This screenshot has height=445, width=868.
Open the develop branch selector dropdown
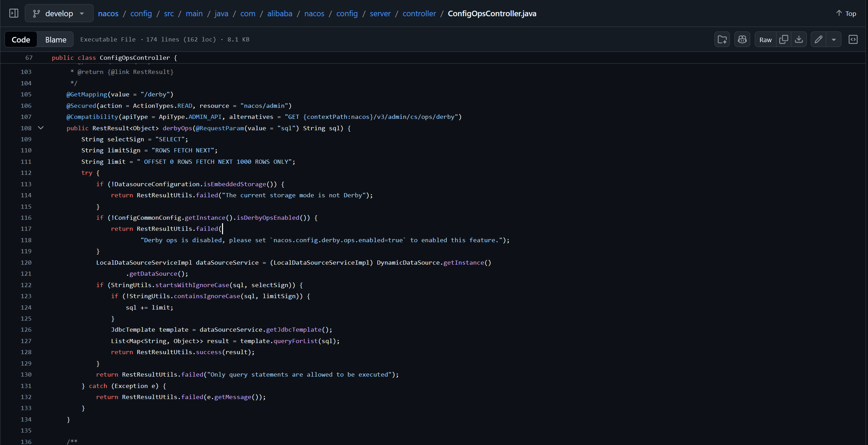59,13
